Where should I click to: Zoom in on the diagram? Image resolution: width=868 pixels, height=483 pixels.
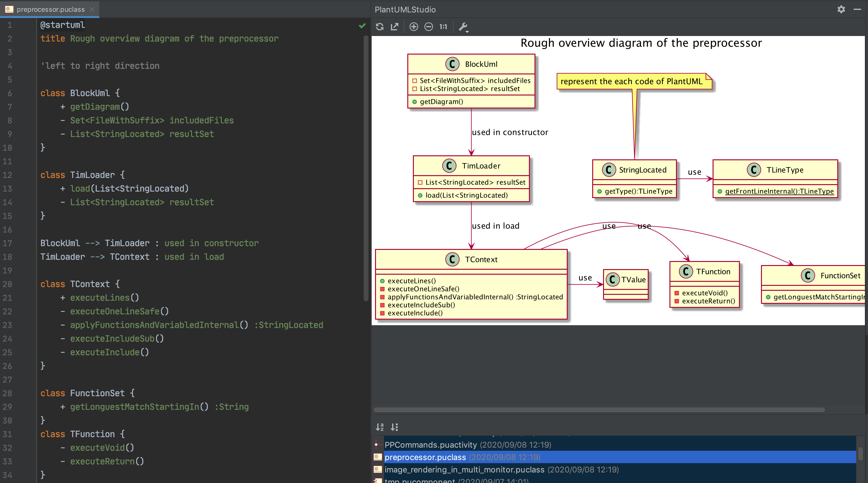[x=414, y=27]
